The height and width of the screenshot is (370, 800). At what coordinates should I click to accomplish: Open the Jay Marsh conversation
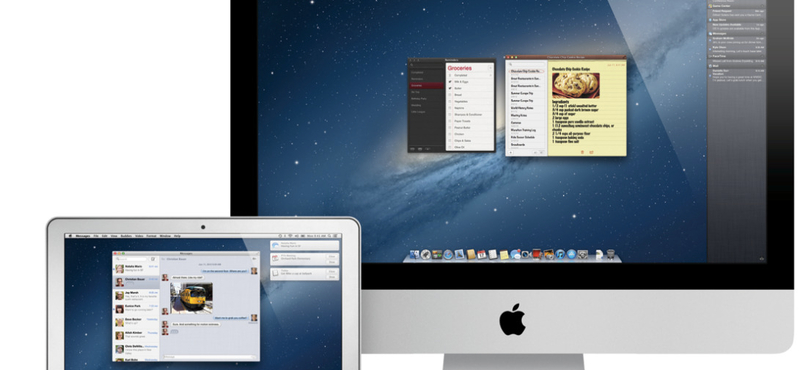[x=136, y=295]
